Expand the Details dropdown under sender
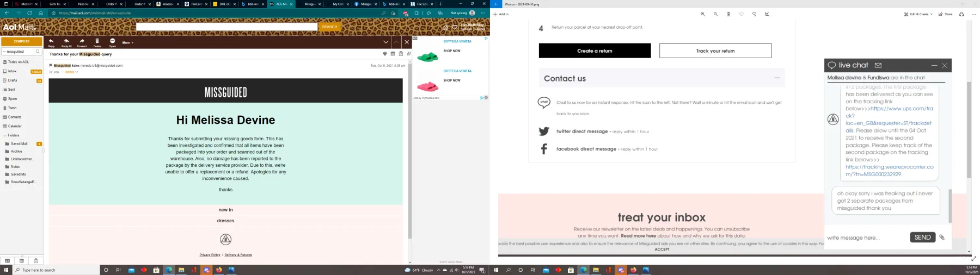 (71, 72)
